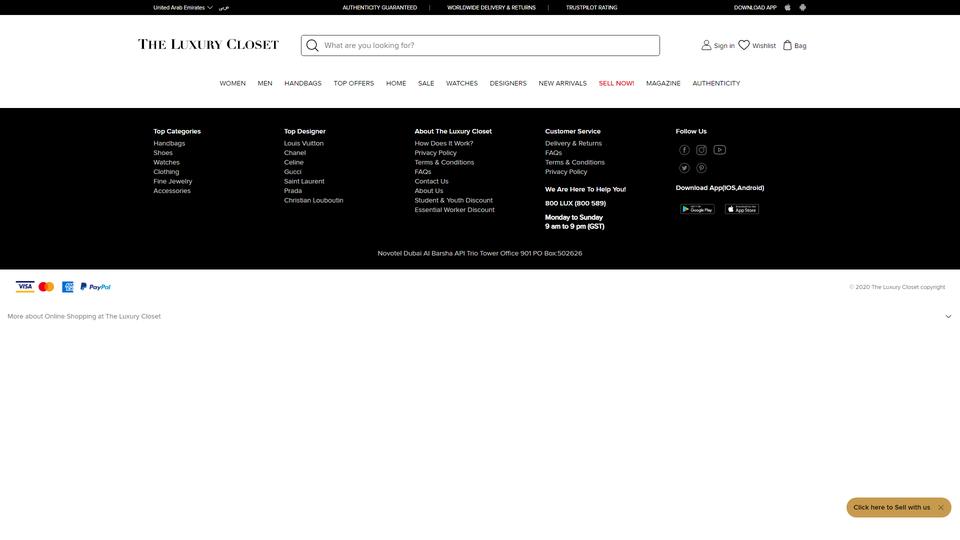Open Contact Us footer link
The height and width of the screenshot is (540, 960).
click(x=432, y=181)
